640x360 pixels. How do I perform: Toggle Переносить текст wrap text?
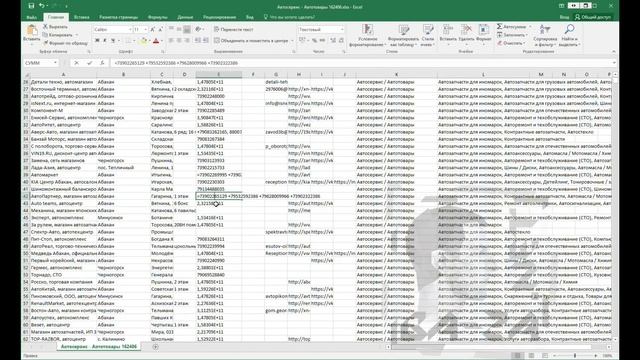pos(234,29)
